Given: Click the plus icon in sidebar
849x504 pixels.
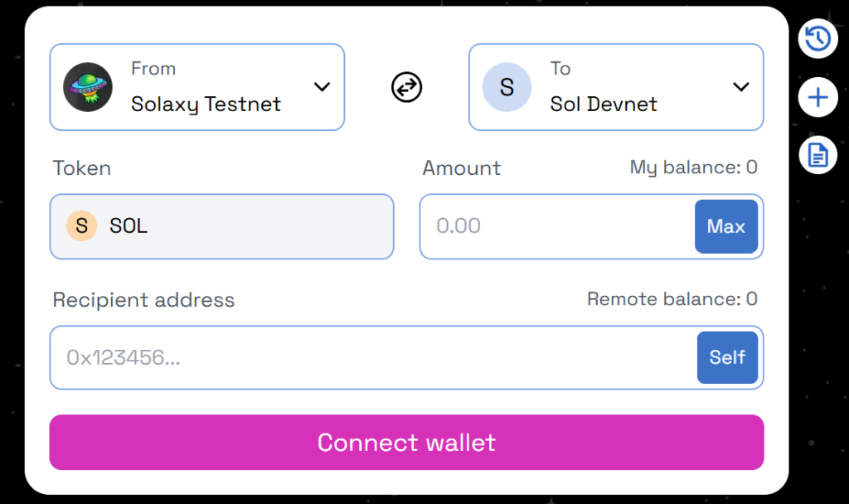Looking at the screenshot, I should (817, 98).
